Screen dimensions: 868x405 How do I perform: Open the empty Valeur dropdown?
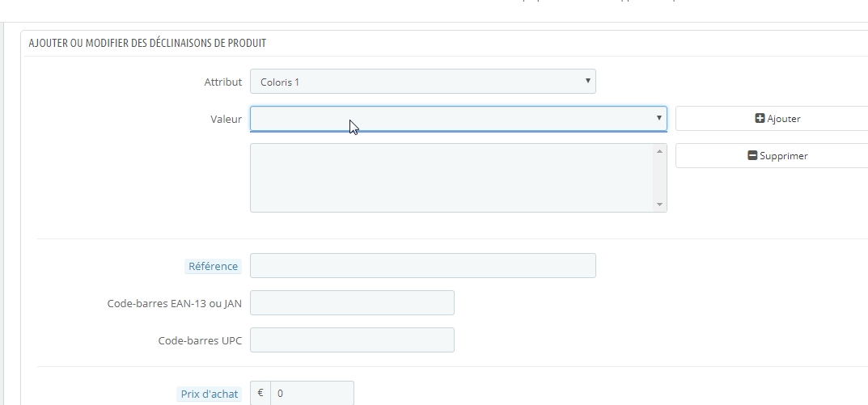tap(459, 118)
